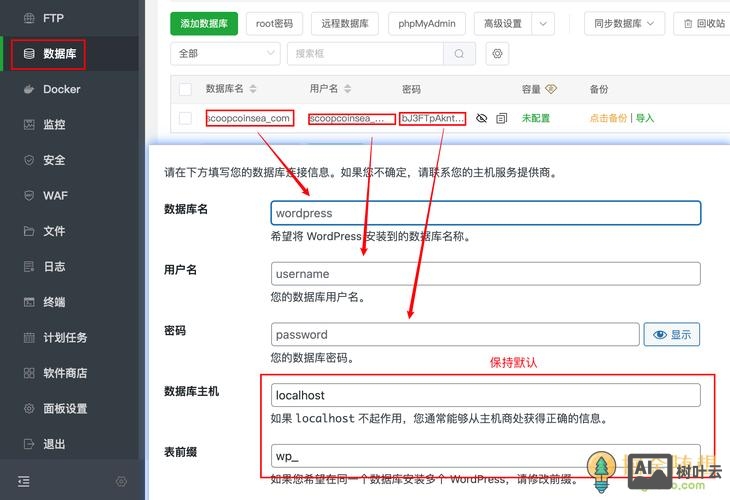This screenshot has width=730, height=500.
Task: Focus the 搜索框 search input
Action: click(365, 54)
